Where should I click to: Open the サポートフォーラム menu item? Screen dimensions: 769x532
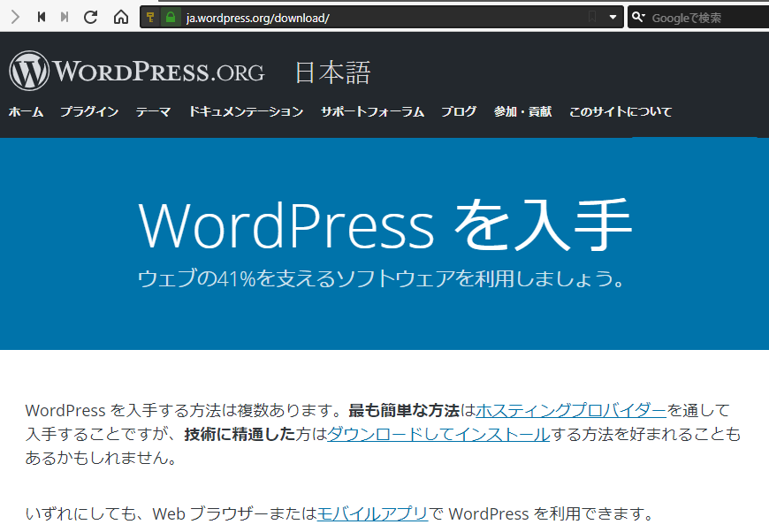pos(372,112)
